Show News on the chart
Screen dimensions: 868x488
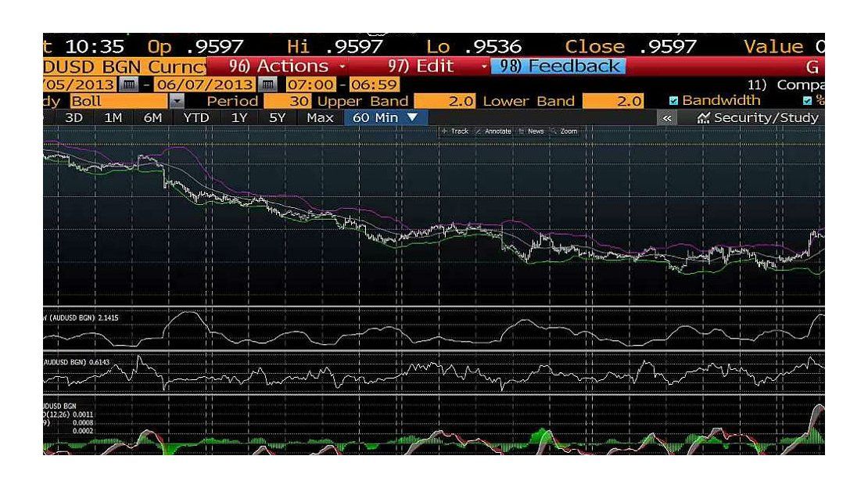pos(533,131)
